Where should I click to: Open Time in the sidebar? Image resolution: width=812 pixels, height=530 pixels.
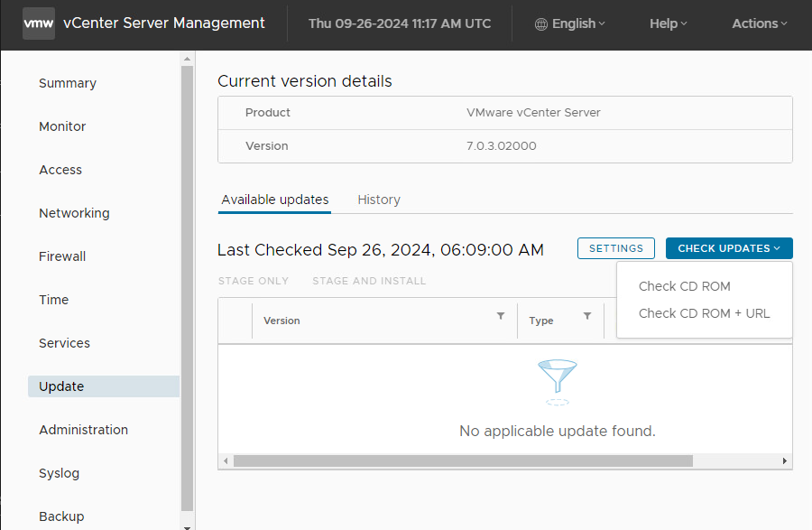(x=53, y=300)
